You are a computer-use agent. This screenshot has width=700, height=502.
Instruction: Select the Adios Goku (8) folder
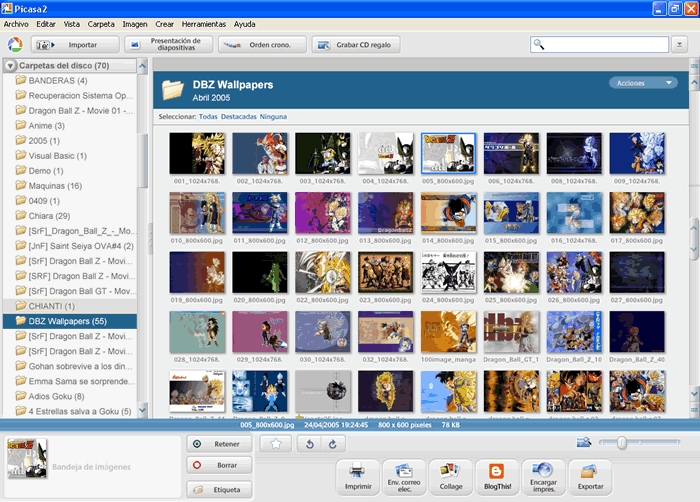coord(70,396)
